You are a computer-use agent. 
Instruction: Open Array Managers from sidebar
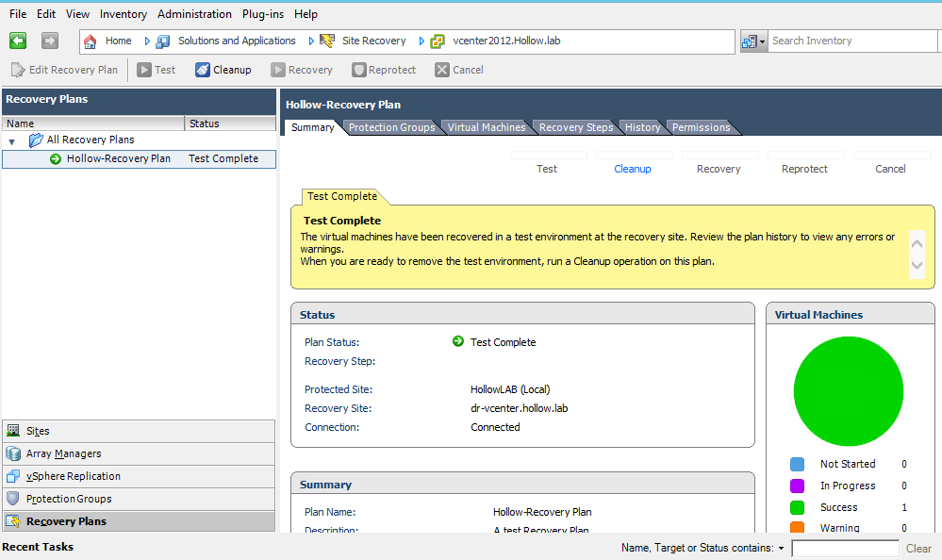click(x=63, y=453)
